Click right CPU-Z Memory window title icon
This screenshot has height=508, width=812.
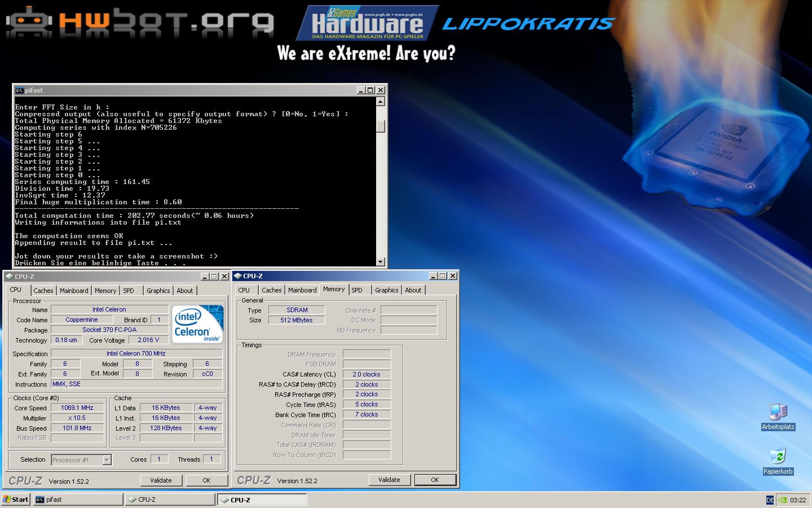[x=237, y=276]
